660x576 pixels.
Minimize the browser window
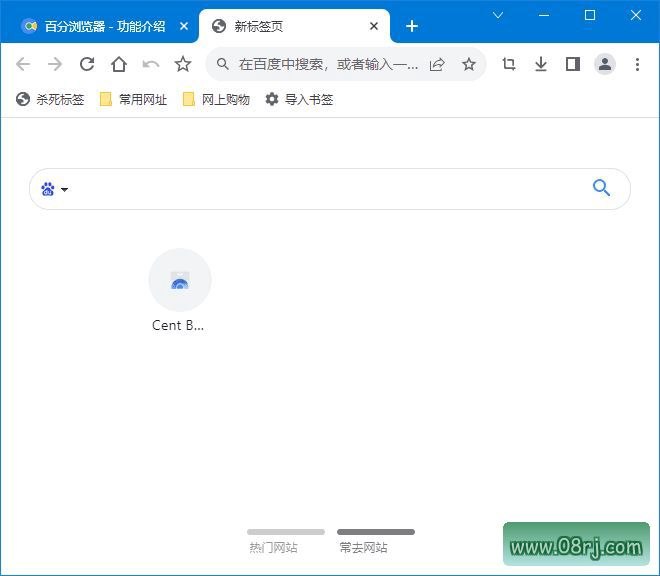coord(544,16)
